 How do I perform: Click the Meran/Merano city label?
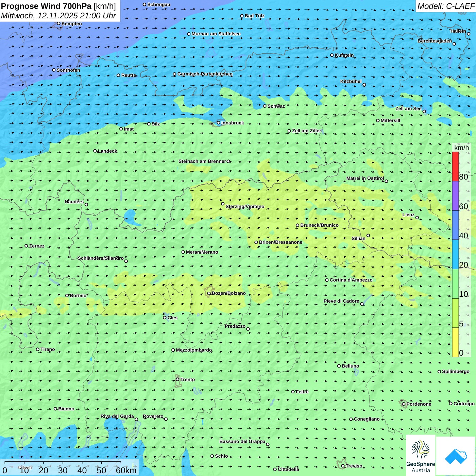pyautogui.click(x=202, y=252)
